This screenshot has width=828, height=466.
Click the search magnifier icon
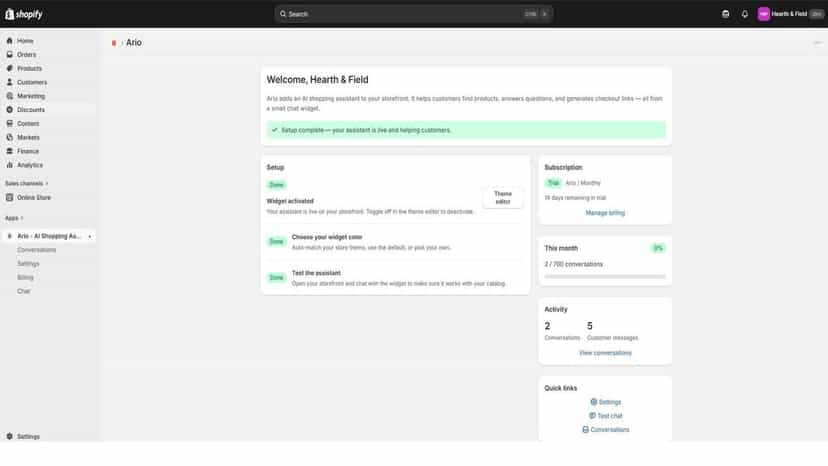(x=283, y=14)
